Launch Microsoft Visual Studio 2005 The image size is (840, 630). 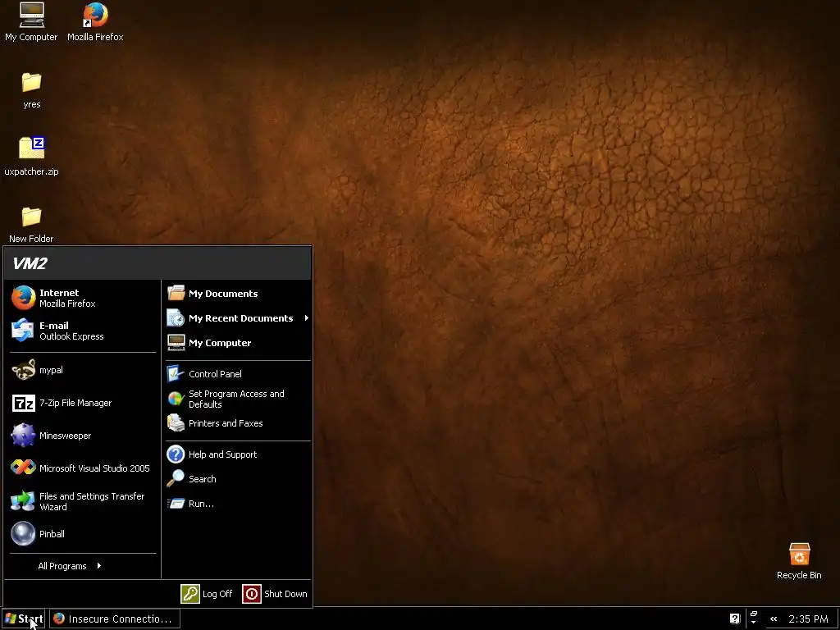click(83, 468)
